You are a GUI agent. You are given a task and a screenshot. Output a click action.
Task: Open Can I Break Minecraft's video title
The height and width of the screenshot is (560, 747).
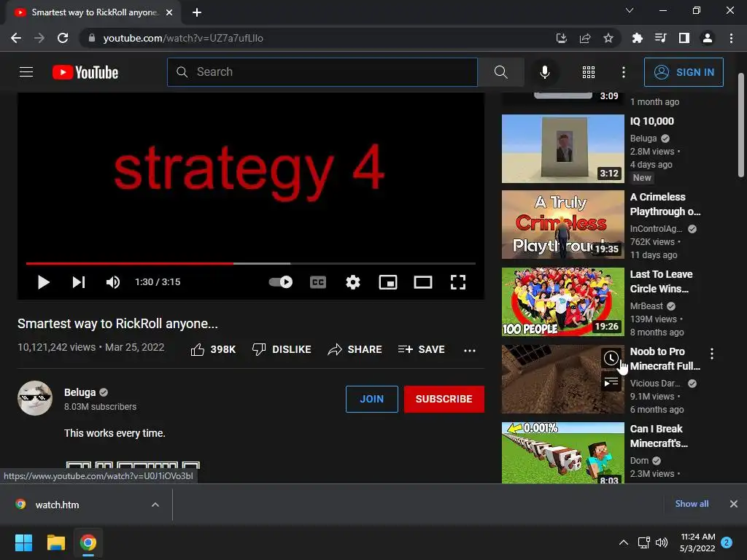[659, 436]
